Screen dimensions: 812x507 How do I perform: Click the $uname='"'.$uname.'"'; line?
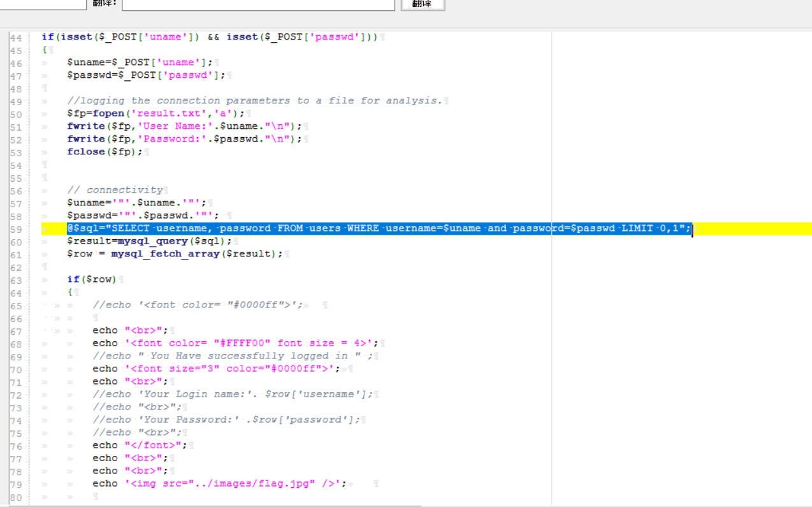pyautogui.click(x=136, y=203)
